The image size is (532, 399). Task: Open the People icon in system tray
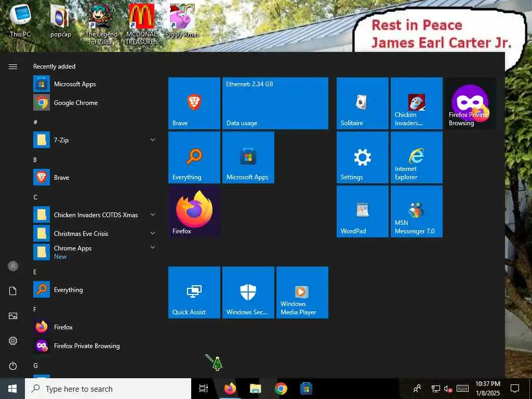click(x=417, y=389)
